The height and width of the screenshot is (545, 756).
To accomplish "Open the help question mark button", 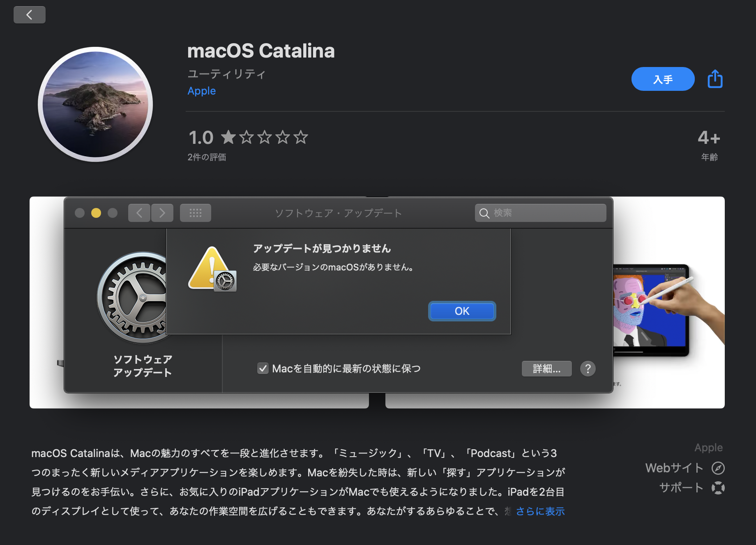I will pos(588,369).
